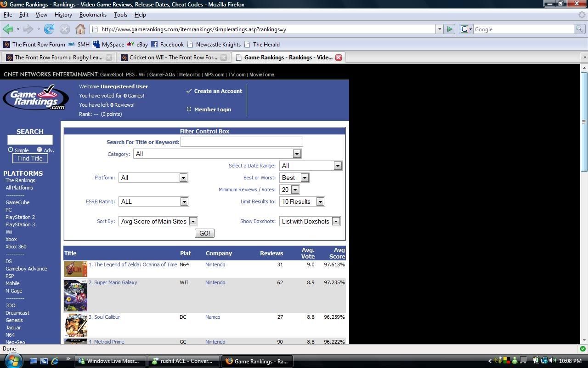Click the GO! button in filter box
Image resolution: width=588 pixels, height=368 pixels.
(204, 233)
